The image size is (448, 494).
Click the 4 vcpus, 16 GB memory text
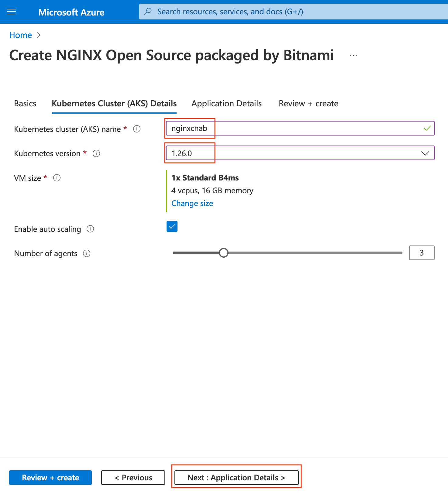(212, 190)
